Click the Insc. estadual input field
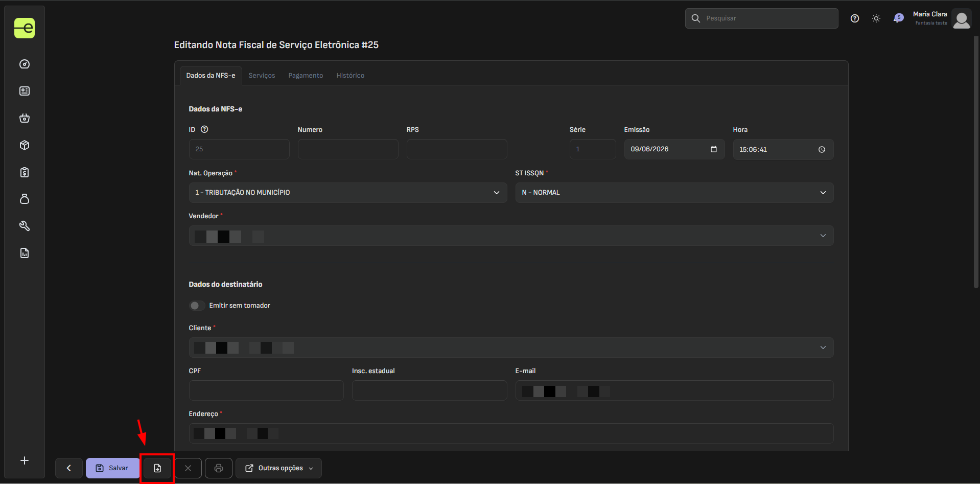980x484 pixels. [x=429, y=390]
